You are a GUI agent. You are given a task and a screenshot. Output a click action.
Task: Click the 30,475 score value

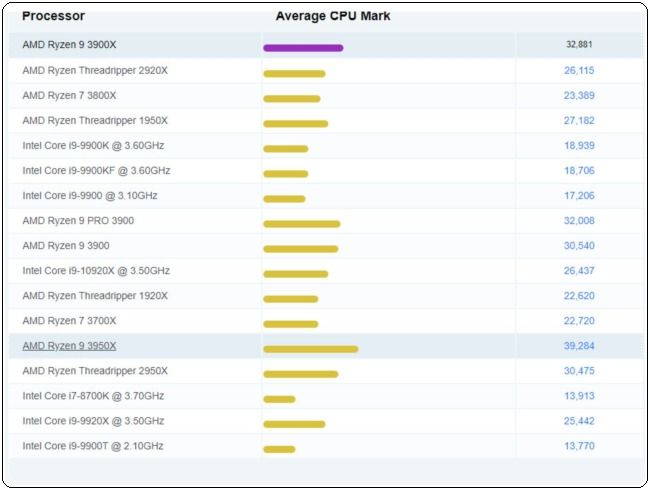tap(579, 371)
